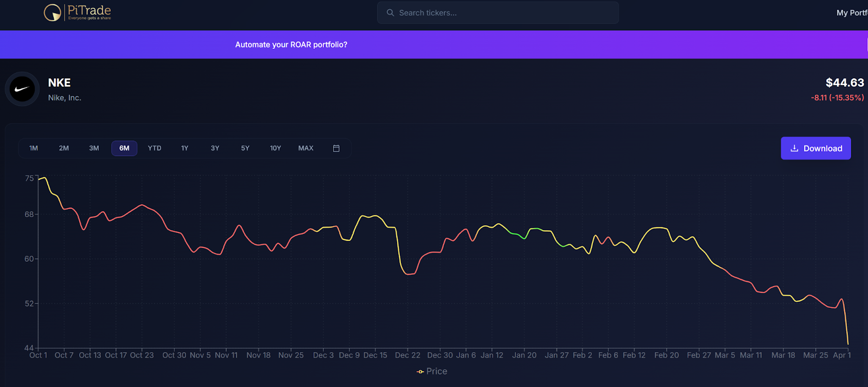This screenshot has width=868, height=387.
Task: Click the 44 y-axis label
Action: (29, 348)
